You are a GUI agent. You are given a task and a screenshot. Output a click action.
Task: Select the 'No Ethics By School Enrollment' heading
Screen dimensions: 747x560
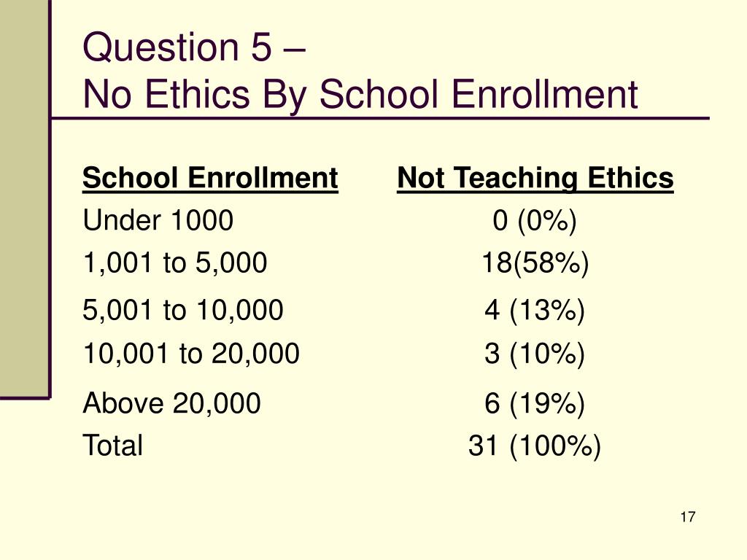tap(360, 94)
